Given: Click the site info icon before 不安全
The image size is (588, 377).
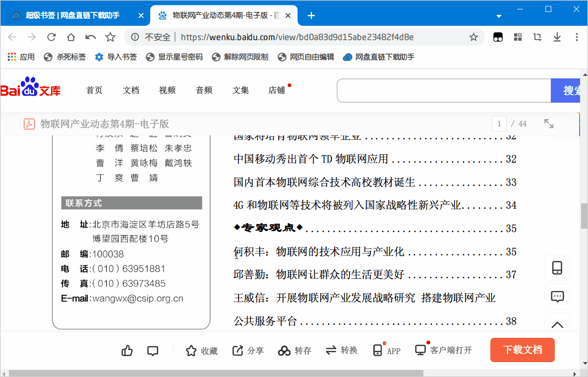Looking at the screenshot, I should click(x=135, y=37).
